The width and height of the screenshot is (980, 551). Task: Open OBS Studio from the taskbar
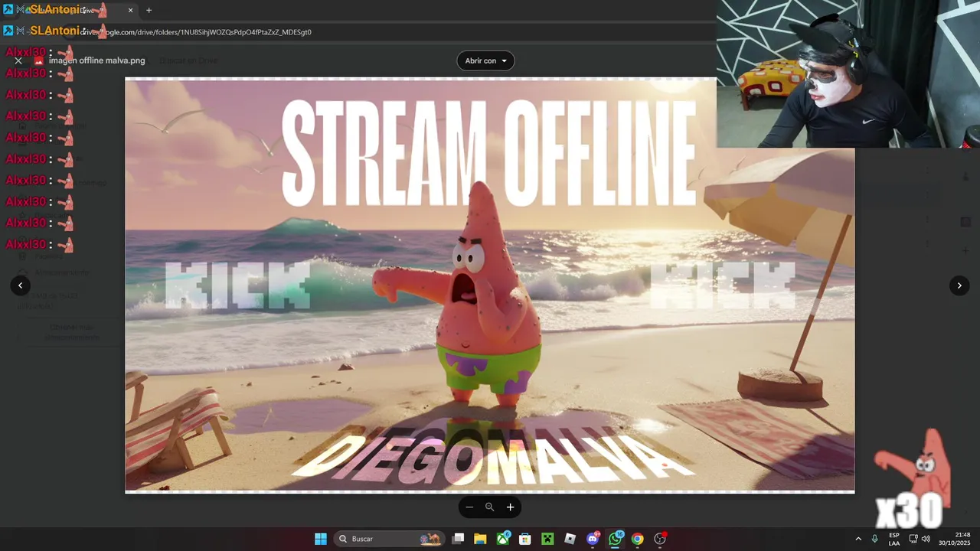660,539
